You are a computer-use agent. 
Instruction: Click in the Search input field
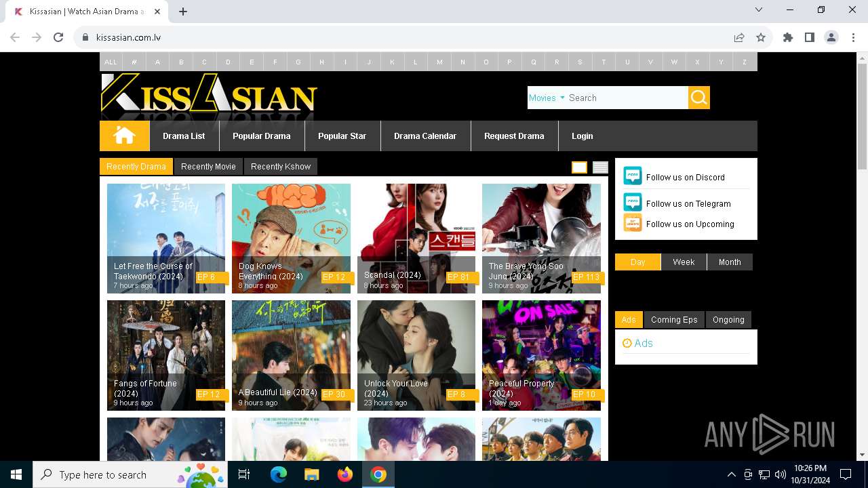(x=627, y=98)
